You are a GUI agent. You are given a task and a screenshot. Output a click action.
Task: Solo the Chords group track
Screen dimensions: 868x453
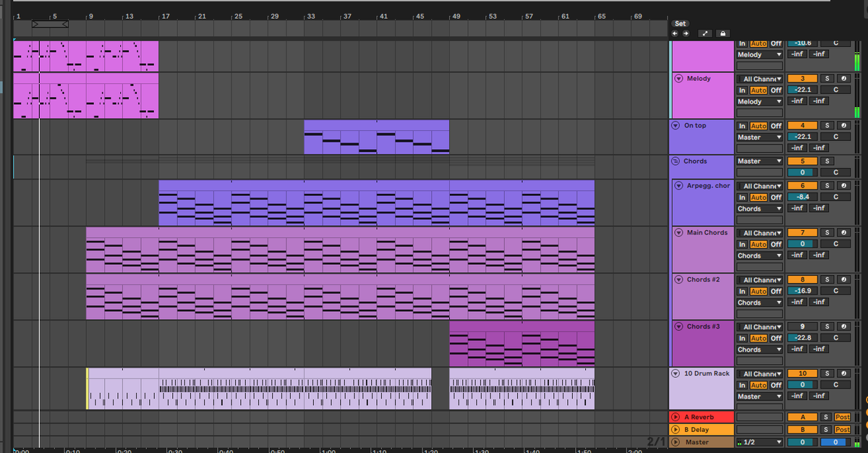click(827, 161)
